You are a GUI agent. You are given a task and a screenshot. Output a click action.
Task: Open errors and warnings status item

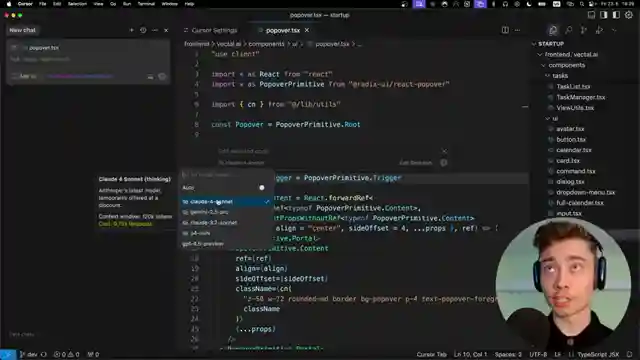(x=67, y=354)
